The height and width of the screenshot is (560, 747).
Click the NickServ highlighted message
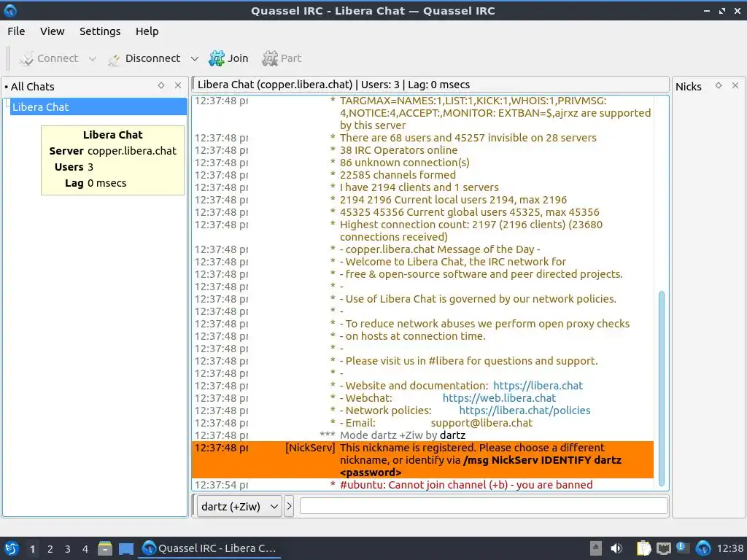pos(422,460)
